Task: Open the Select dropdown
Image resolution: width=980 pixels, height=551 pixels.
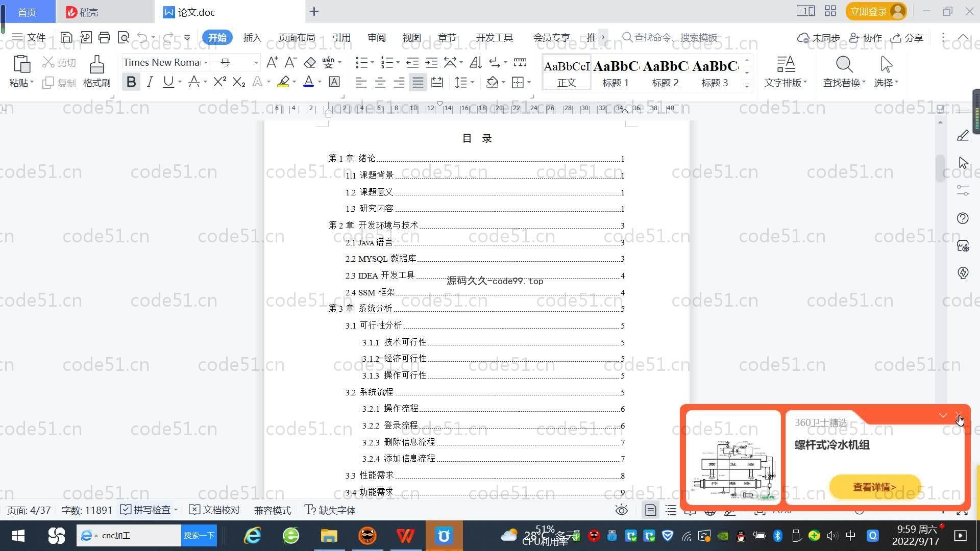Action: tap(886, 72)
